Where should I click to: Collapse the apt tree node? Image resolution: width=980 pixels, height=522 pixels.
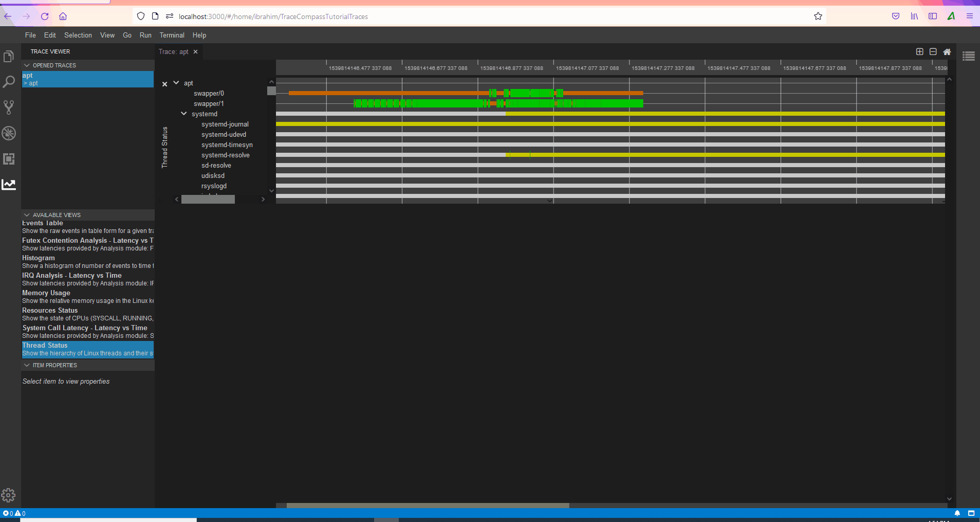[176, 83]
